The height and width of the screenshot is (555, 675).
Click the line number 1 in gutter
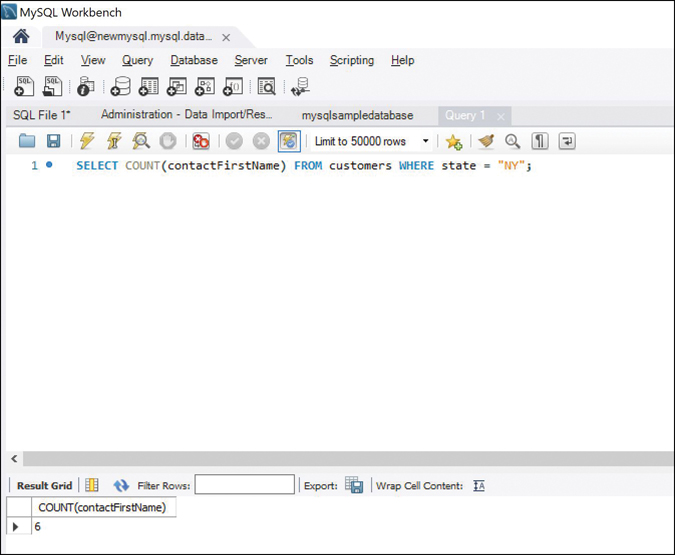[x=34, y=165]
